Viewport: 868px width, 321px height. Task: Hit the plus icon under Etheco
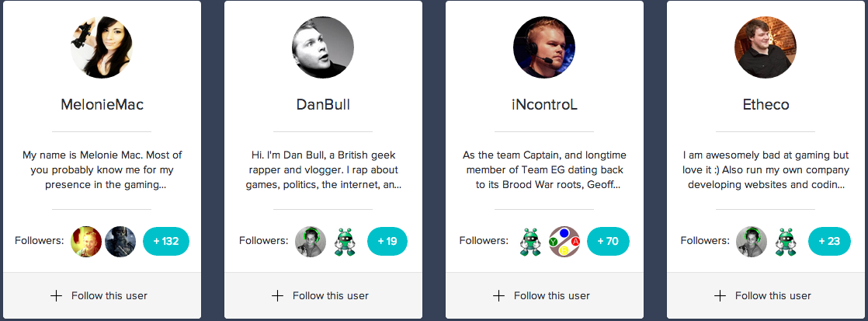(720, 295)
